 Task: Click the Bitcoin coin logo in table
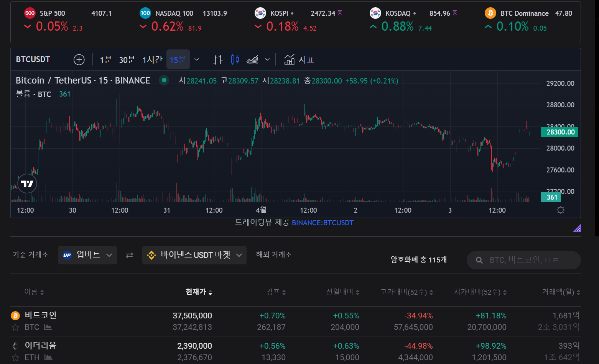[x=15, y=315]
